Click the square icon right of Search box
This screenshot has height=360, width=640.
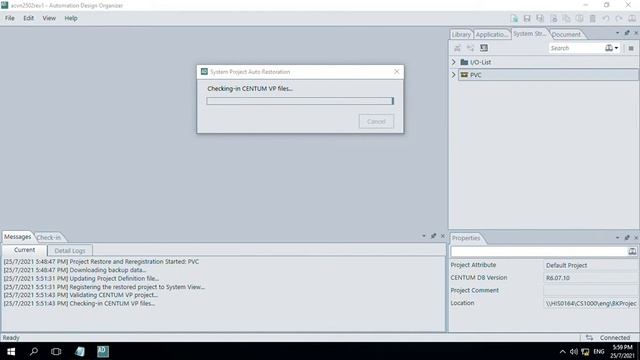pyautogui.click(x=631, y=48)
